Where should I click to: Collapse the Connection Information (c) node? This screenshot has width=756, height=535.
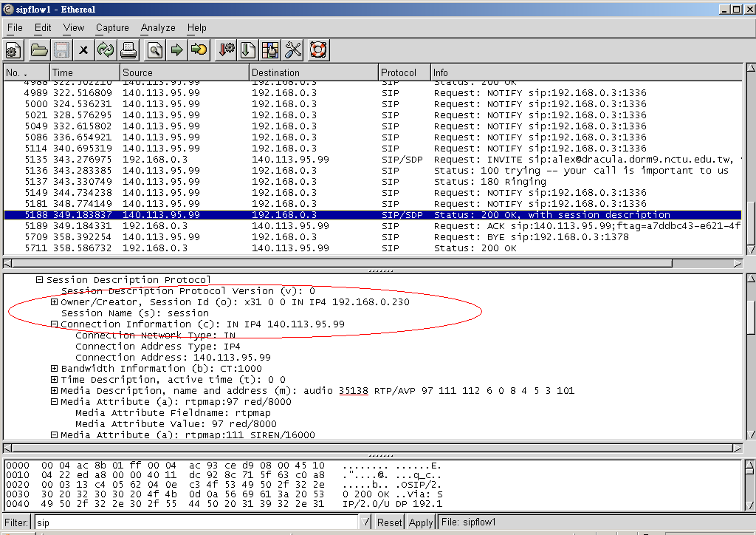tap(55, 324)
